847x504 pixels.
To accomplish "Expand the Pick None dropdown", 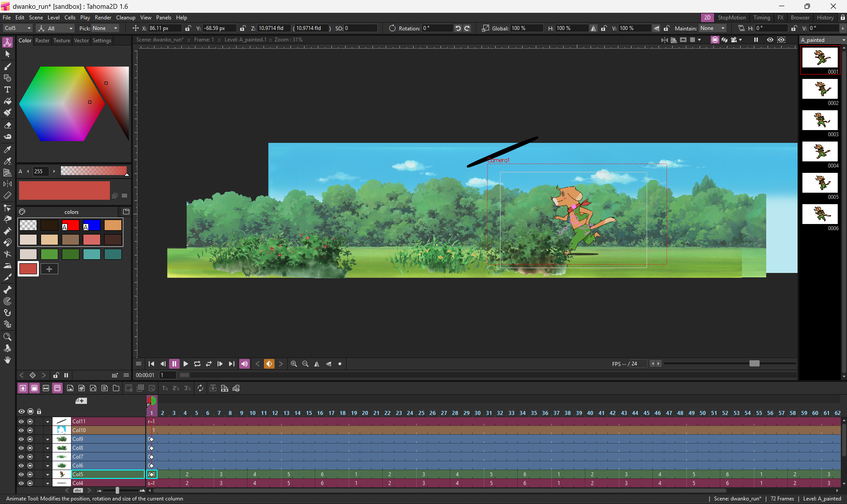I will [x=105, y=28].
